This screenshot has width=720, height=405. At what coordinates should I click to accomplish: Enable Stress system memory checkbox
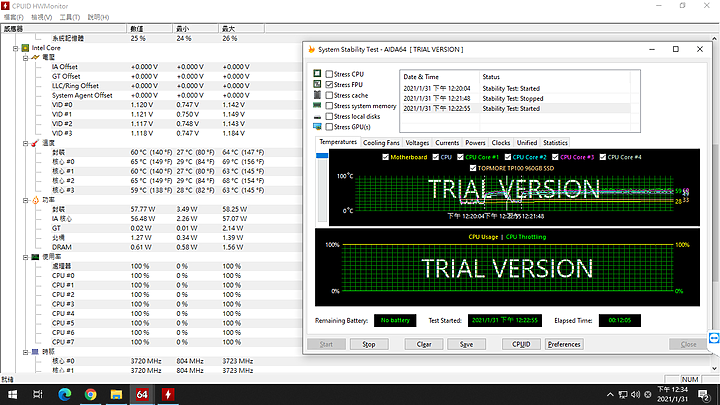[329, 106]
